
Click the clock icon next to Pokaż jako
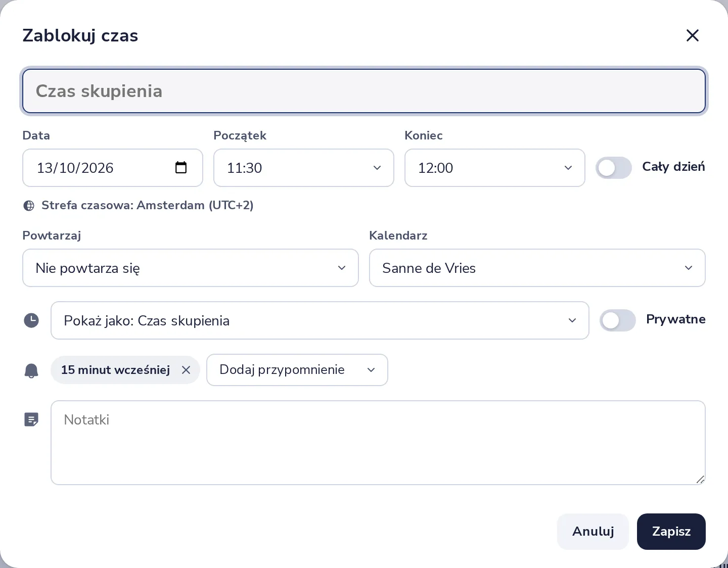(31, 320)
